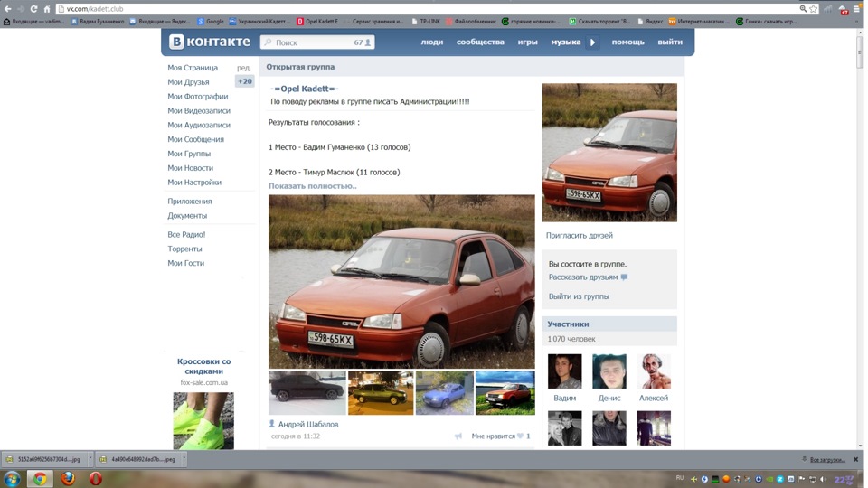868x488 pixels.
Task: Open Моя Страница in sidebar
Action: (193, 68)
